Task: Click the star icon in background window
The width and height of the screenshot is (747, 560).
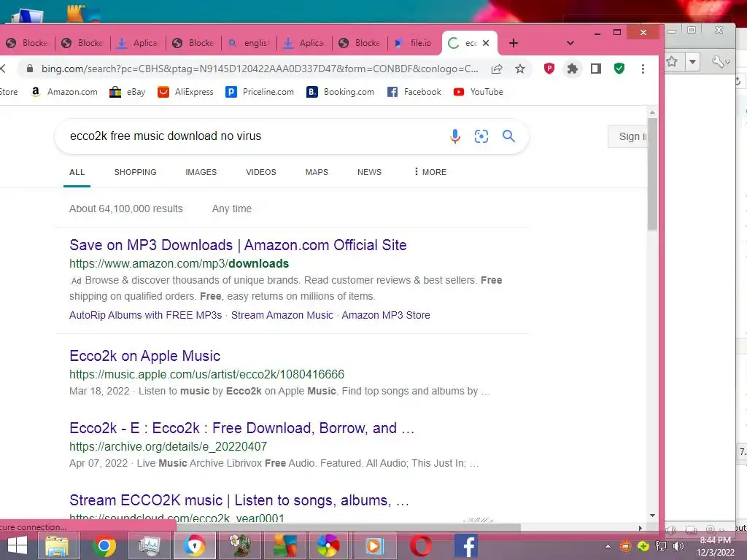Action: coord(672,61)
